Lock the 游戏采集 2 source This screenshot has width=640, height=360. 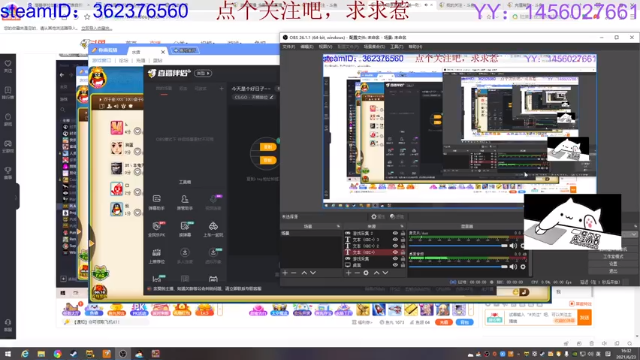tap(403, 233)
